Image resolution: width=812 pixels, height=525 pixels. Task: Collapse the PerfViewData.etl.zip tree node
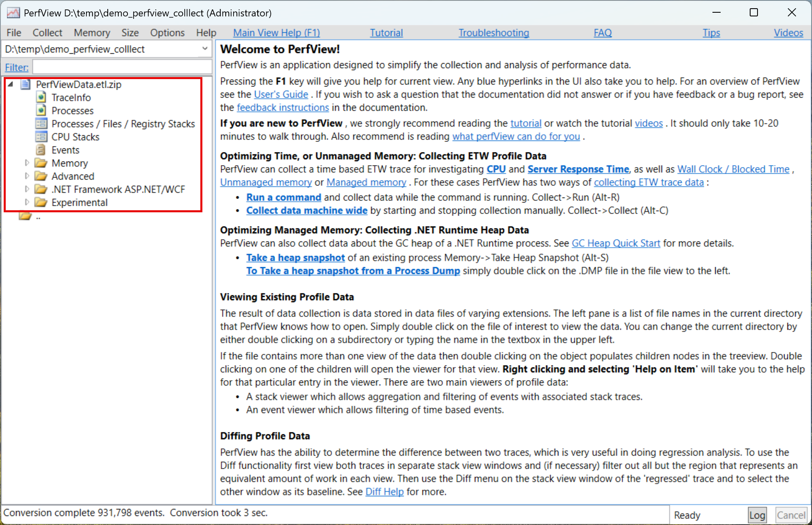[x=11, y=84]
